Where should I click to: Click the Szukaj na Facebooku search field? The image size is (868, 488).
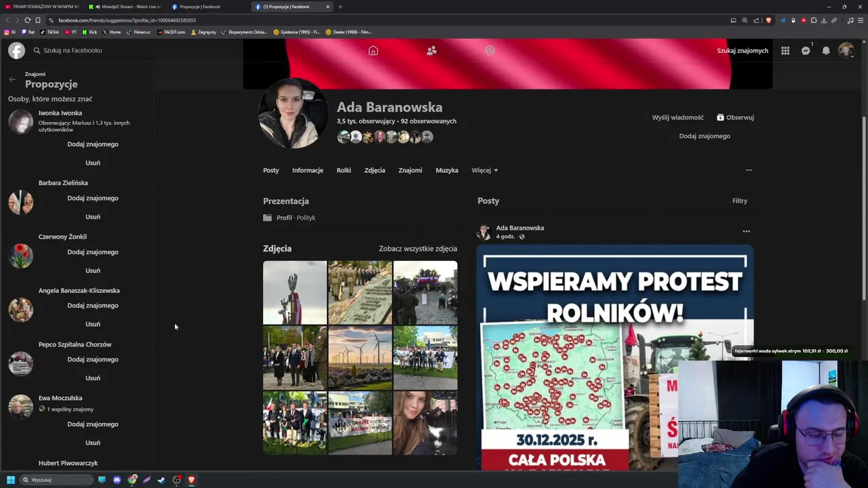[71, 50]
